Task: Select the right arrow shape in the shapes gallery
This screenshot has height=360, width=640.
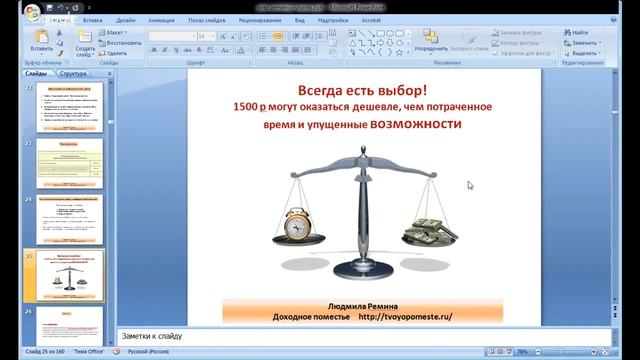Action: click(x=381, y=43)
